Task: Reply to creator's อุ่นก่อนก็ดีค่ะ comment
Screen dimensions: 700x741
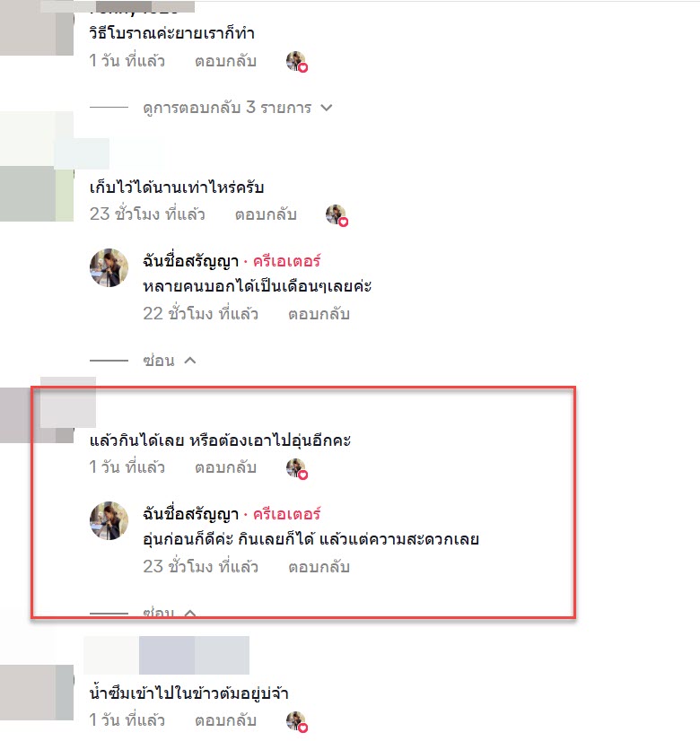Action: (x=319, y=567)
